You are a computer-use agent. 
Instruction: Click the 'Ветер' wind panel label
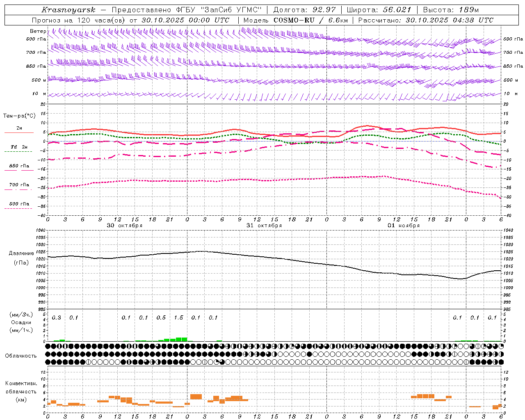38,31
